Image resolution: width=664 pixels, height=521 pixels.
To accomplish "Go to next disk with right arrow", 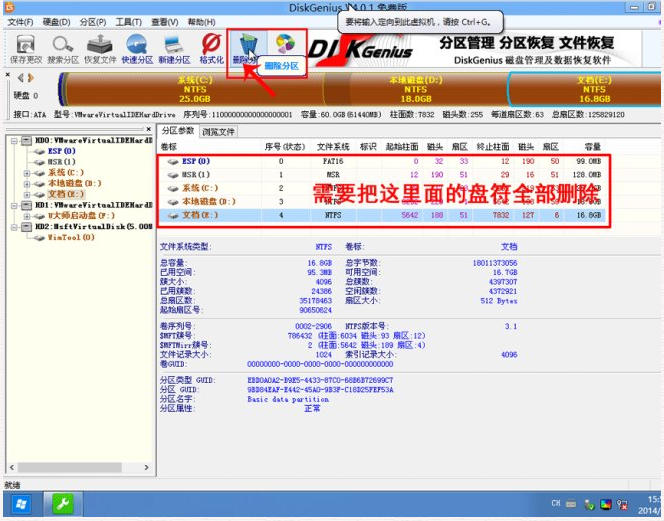I will pyautogui.click(x=30, y=78).
